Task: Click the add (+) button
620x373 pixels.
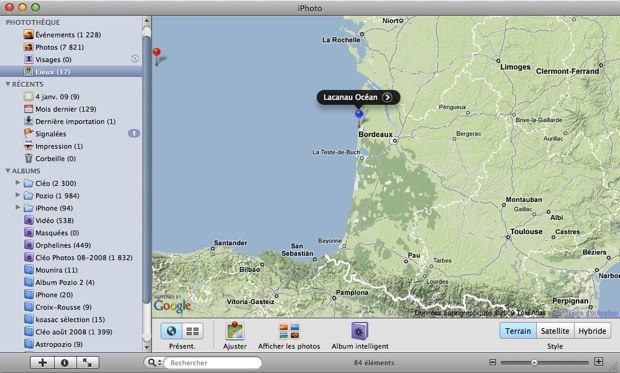Action: pos(42,362)
